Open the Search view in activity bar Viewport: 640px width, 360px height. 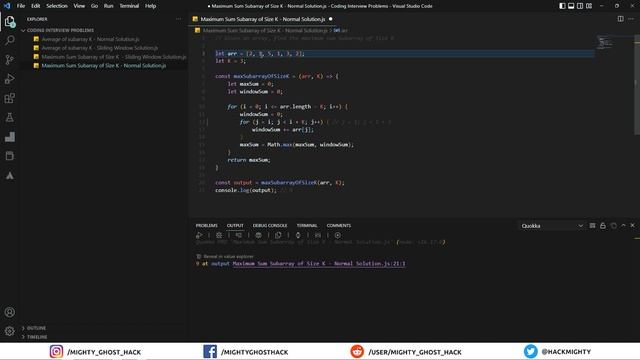point(10,40)
